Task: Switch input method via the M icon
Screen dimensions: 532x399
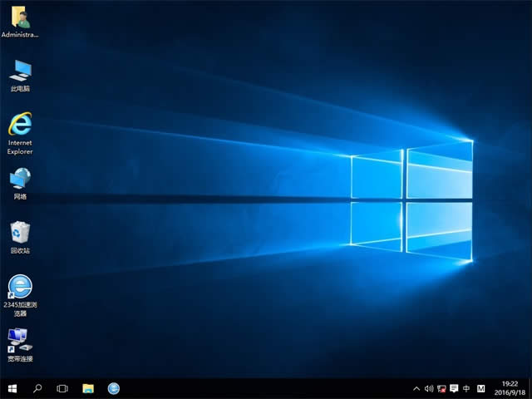Action: (480, 388)
